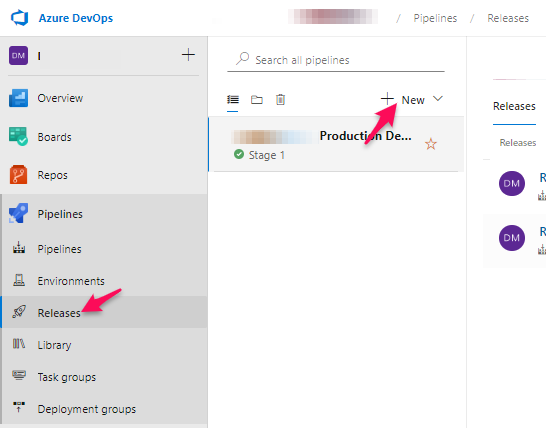
Task: Click the Library books icon
Action: 19,344
